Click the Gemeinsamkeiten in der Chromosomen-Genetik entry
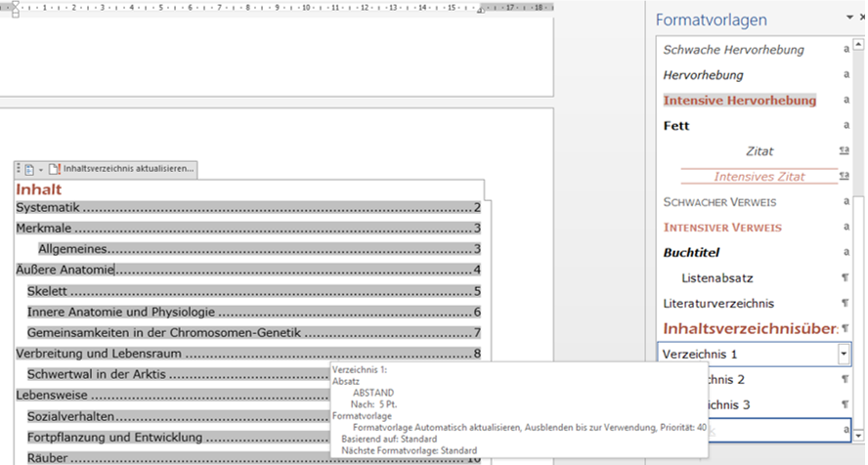This screenshot has height=465, width=868. pyautogui.click(x=177, y=333)
